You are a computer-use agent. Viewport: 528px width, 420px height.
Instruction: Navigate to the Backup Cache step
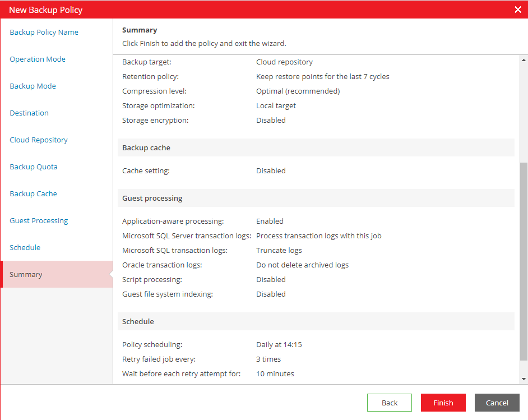tap(34, 194)
